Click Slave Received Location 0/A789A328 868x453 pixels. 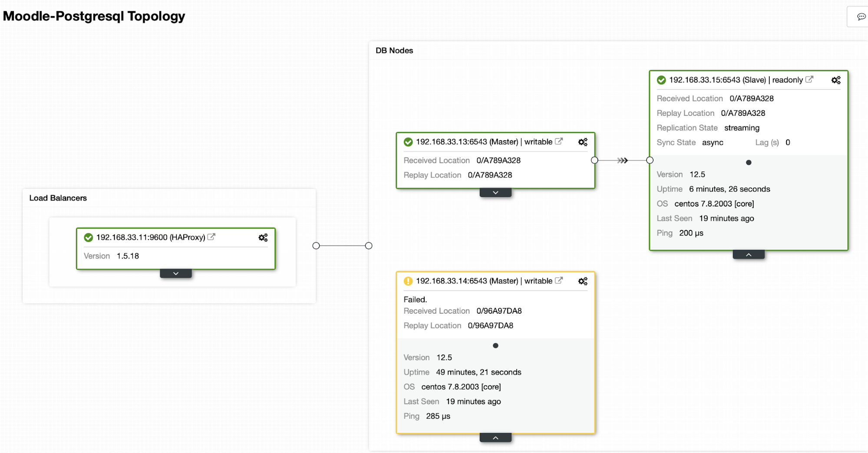[752, 98]
